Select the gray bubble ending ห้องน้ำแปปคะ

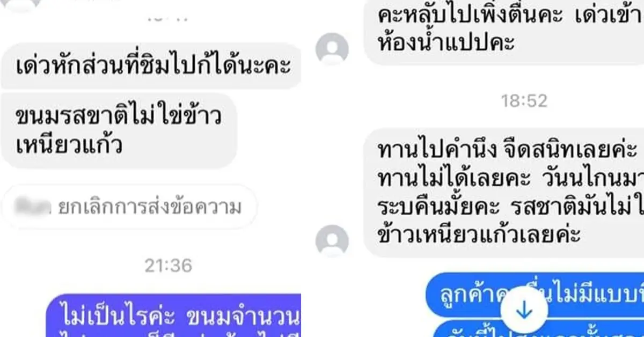(504, 32)
